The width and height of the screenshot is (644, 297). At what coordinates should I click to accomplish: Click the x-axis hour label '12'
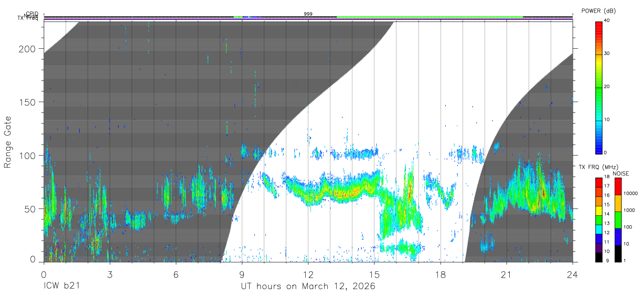(x=308, y=274)
